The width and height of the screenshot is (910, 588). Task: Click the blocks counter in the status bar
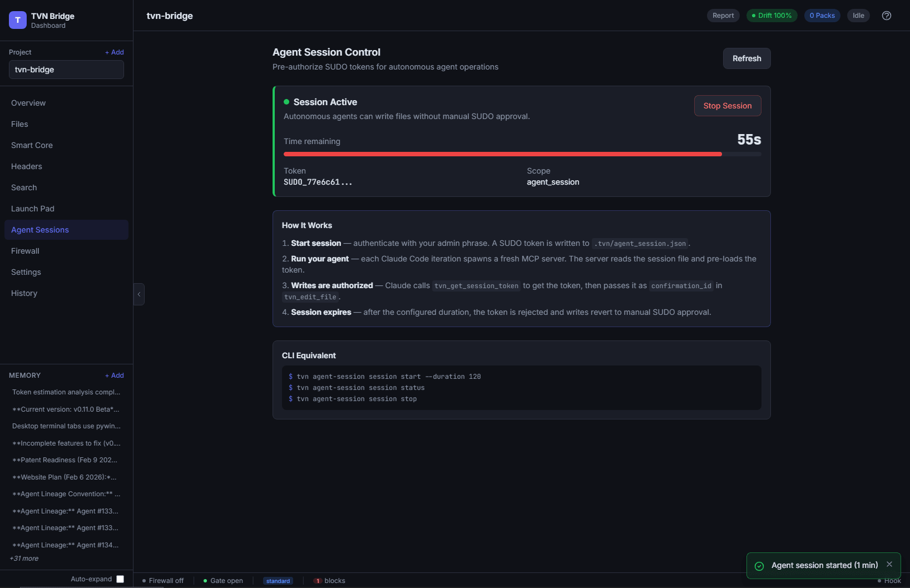tap(329, 581)
